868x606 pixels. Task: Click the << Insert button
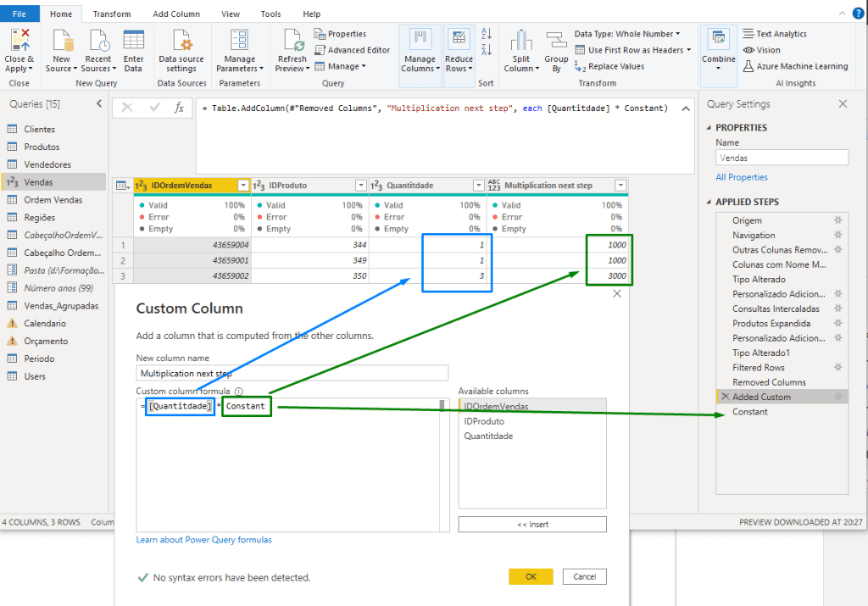(x=532, y=525)
